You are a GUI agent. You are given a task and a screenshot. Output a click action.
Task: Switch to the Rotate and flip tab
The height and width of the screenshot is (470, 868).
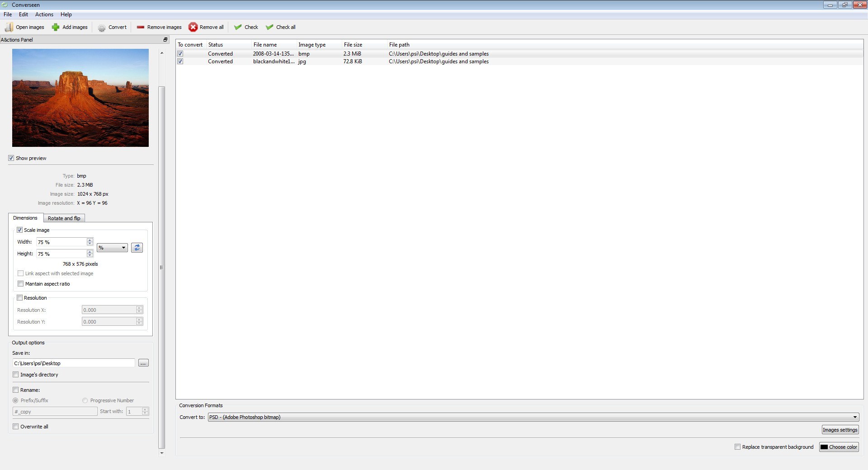click(x=64, y=218)
